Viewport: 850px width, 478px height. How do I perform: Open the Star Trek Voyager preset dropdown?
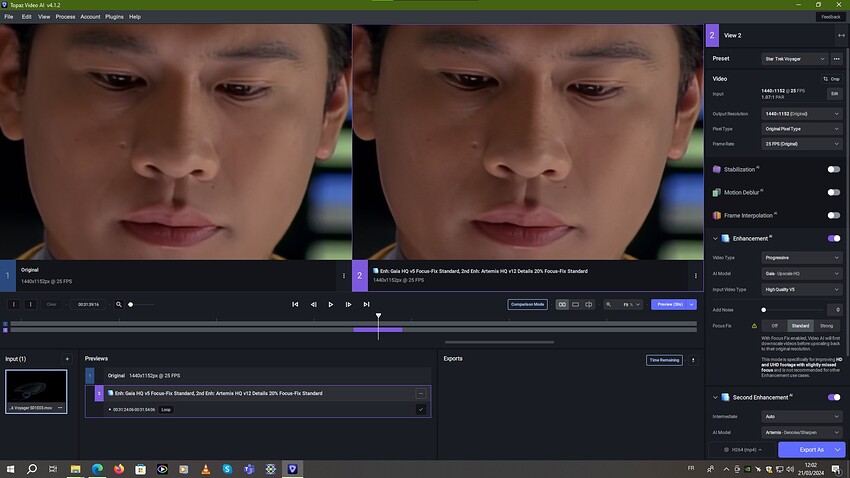tap(793, 59)
